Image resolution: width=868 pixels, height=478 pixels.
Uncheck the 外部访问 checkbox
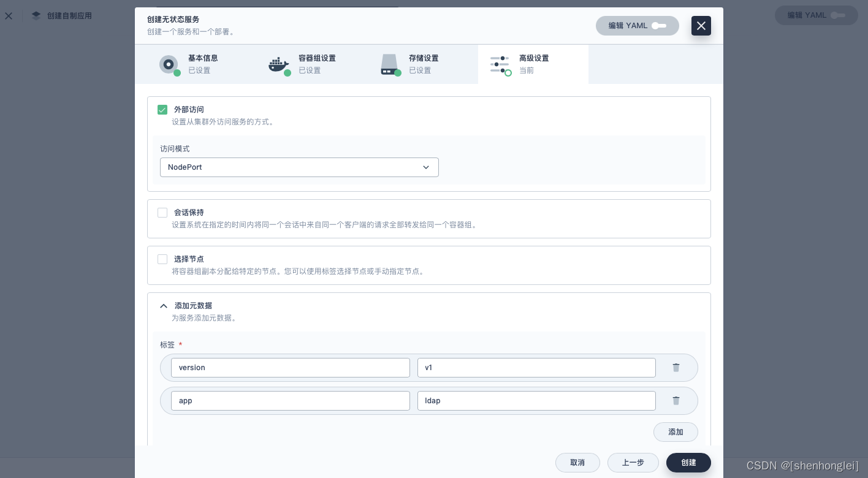[162, 110]
